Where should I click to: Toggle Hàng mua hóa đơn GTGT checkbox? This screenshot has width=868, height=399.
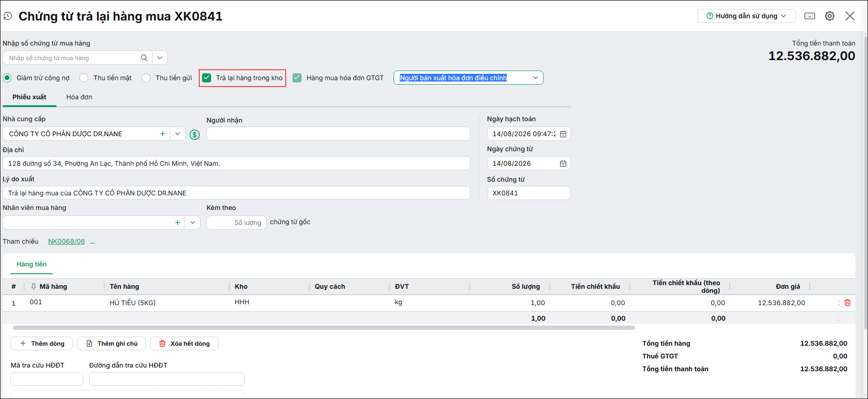pos(297,78)
